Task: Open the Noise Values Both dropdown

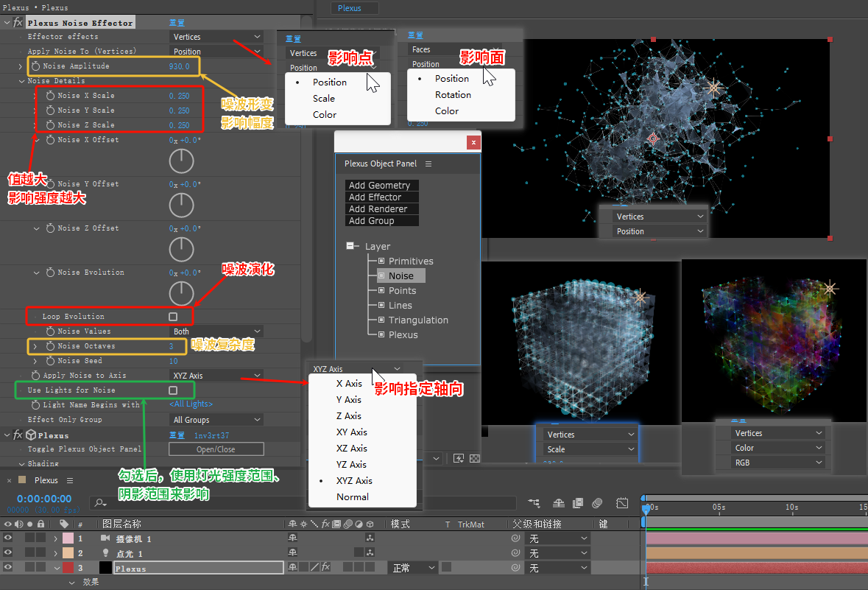Action: tap(216, 331)
